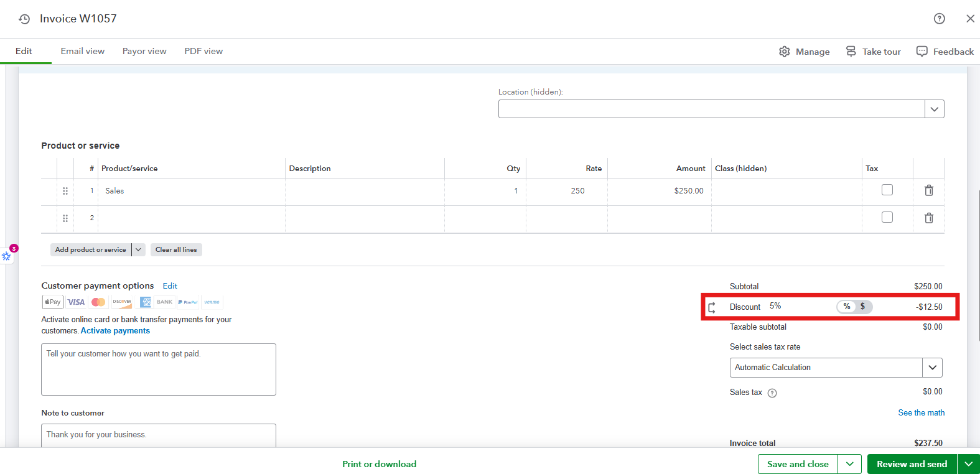Image resolution: width=980 pixels, height=474 pixels.
Task: Click the Location input field
Action: tap(711, 109)
